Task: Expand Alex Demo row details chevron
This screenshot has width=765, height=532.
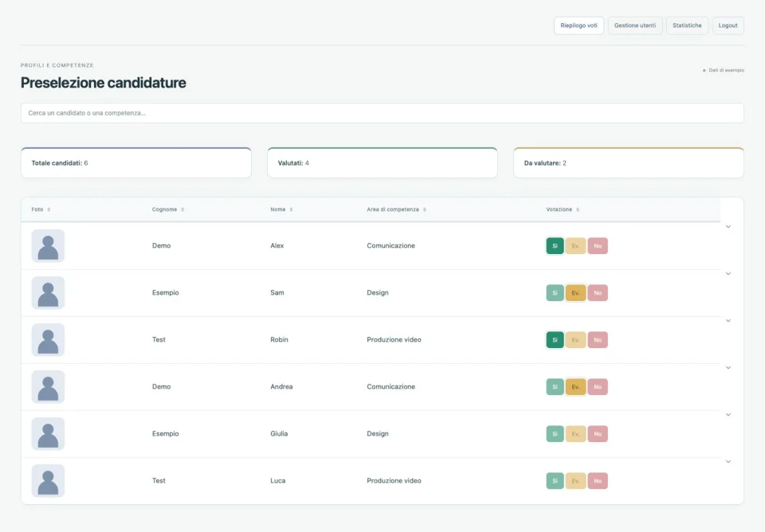Action: [728, 227]
